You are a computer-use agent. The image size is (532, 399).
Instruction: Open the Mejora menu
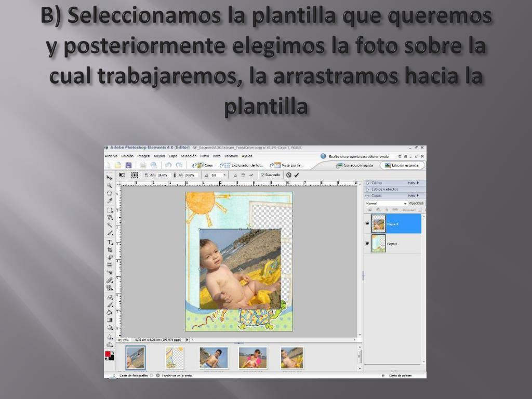pyautogui.click(x=159, y=156)
